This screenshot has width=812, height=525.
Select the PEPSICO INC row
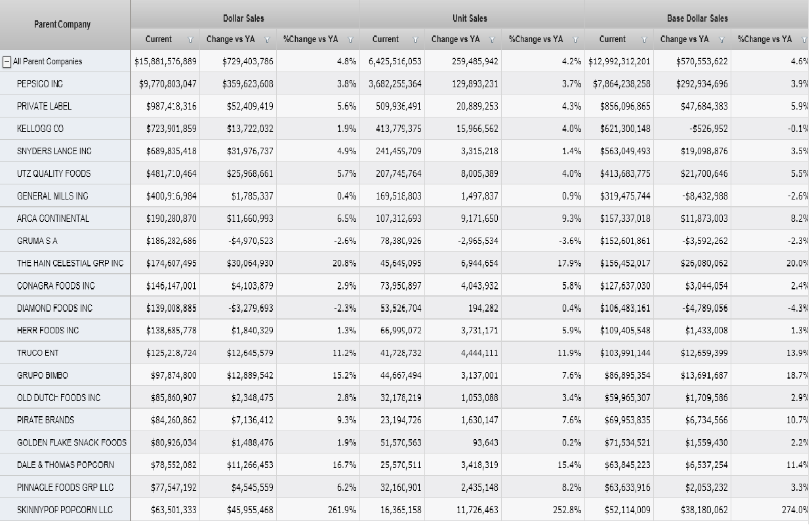(40, 84)
